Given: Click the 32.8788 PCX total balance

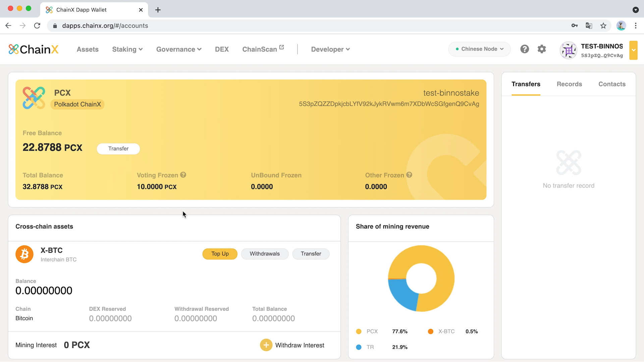Looking at the screenshot, I should point(43,187).
